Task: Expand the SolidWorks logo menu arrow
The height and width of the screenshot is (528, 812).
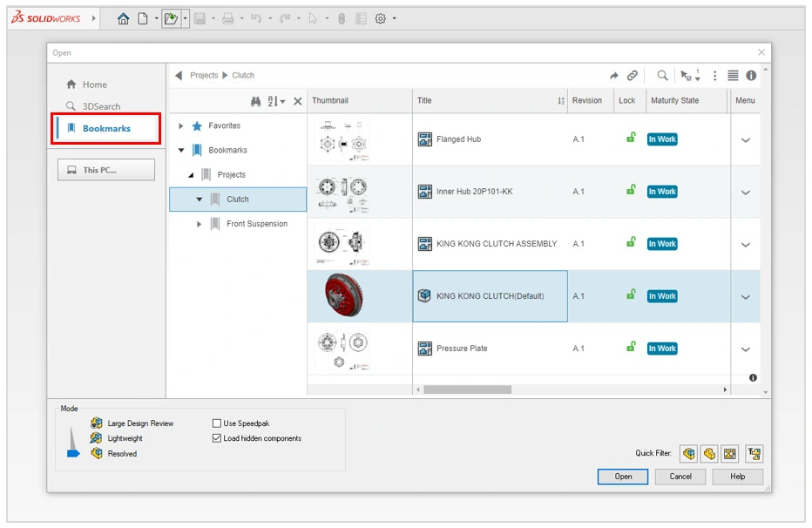Action: click(94, 18)
